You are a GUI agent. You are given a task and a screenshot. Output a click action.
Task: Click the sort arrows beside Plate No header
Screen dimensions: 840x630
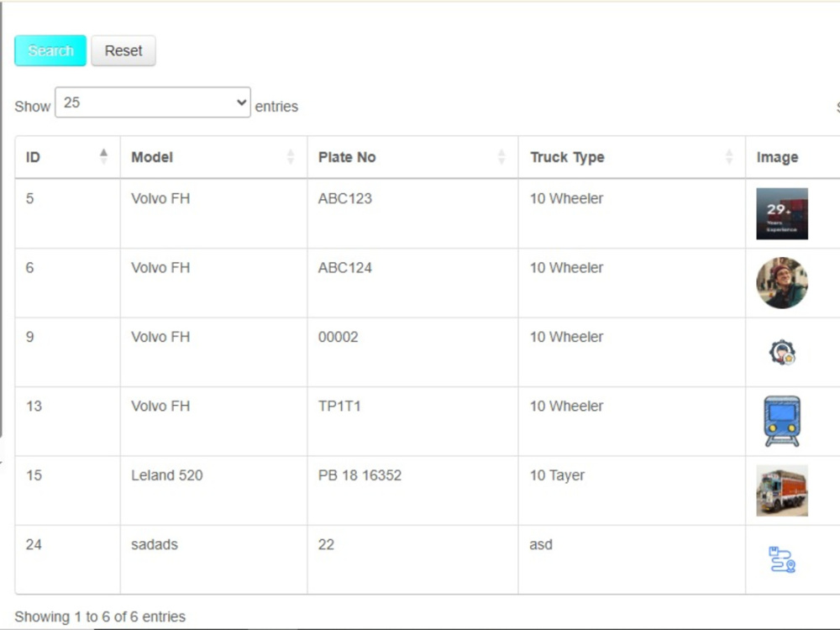(x=501, y=157)
